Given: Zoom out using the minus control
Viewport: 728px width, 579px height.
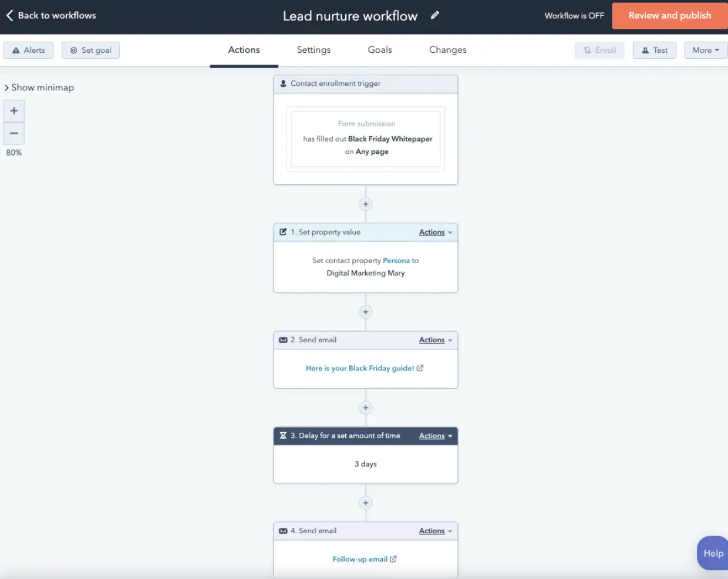Looking at the screenshot, I should [14, 133].
